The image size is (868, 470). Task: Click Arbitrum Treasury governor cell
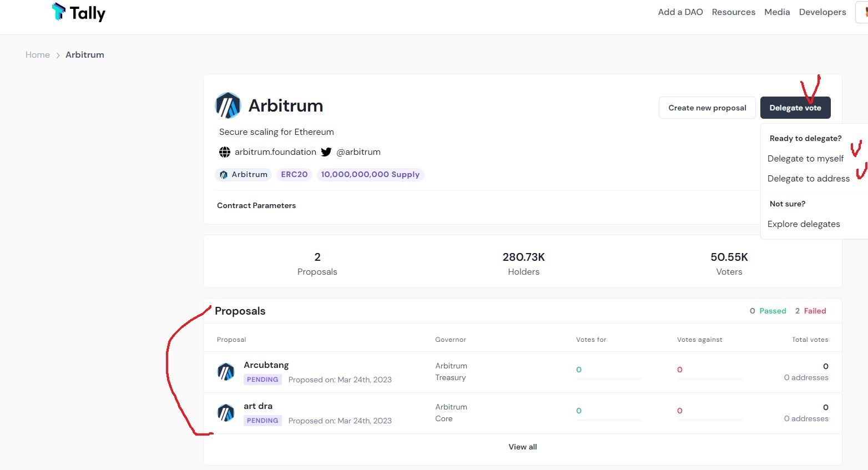[451, 372]
